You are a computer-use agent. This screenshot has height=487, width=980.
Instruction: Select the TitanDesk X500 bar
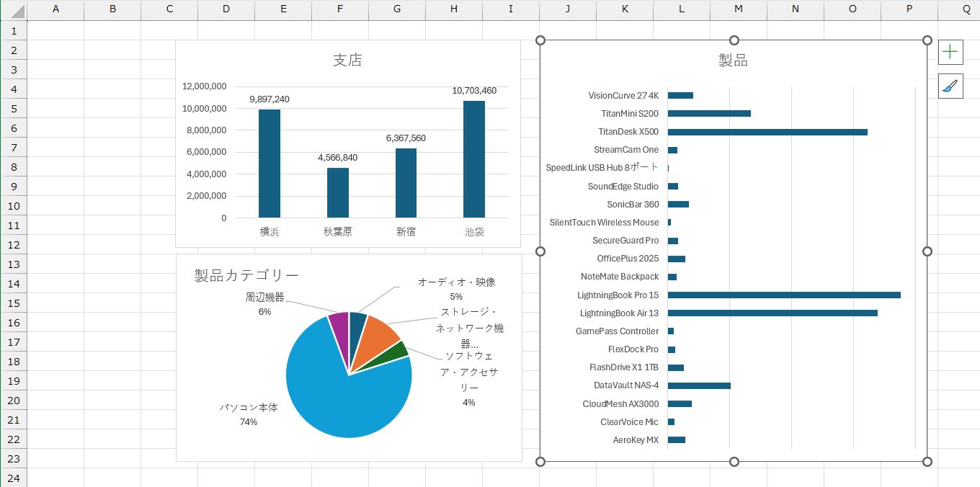pos(767,132)
